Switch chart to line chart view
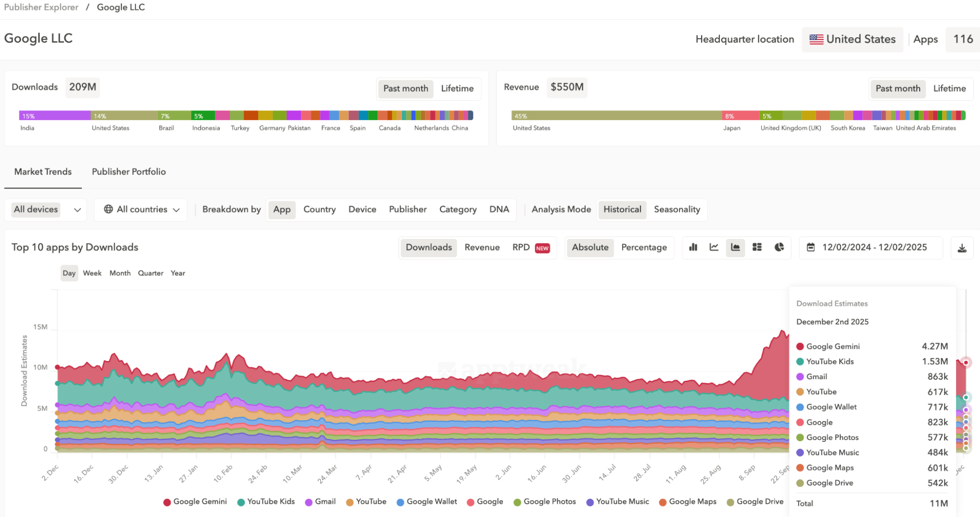This screenshot has height=518, width=980. (x=714, y=248)
